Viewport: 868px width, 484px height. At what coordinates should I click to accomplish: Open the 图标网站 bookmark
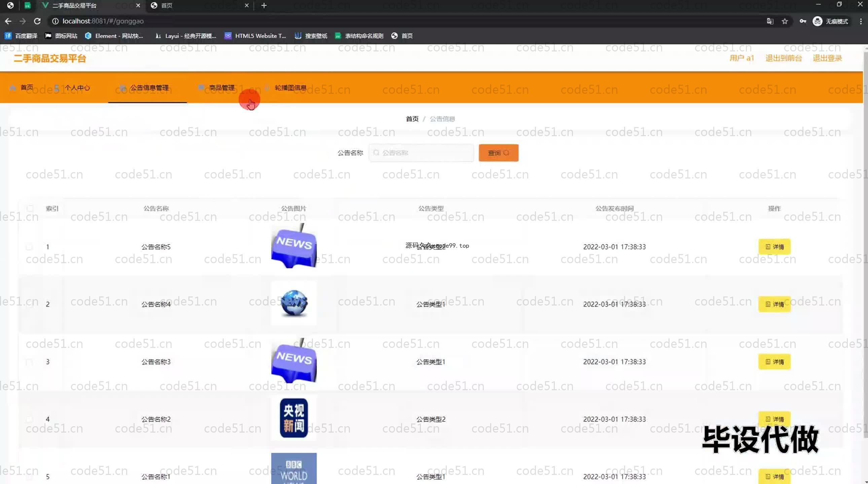click(x=61, y=36)
